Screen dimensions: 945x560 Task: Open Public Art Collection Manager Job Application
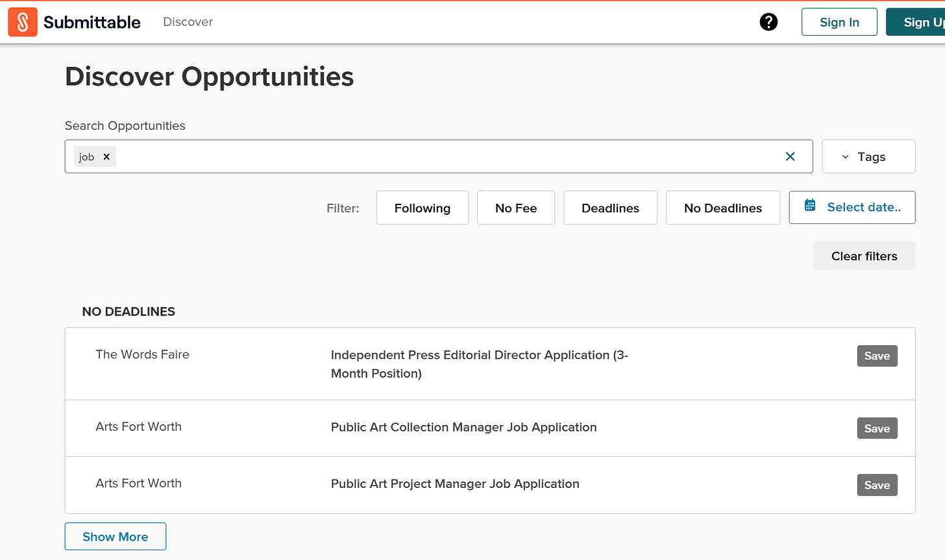coord(463,427)
